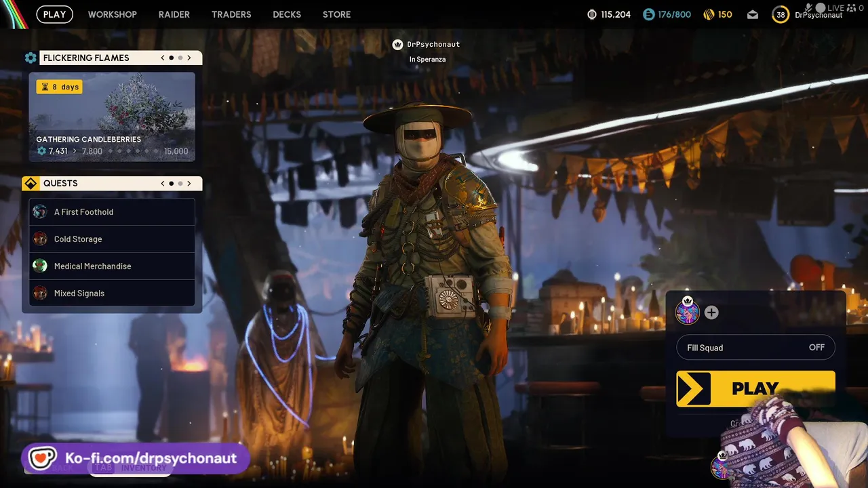Switch to the WORKSHOP tab
This screenshot has width=868, height=488.
tap(112, 14)
